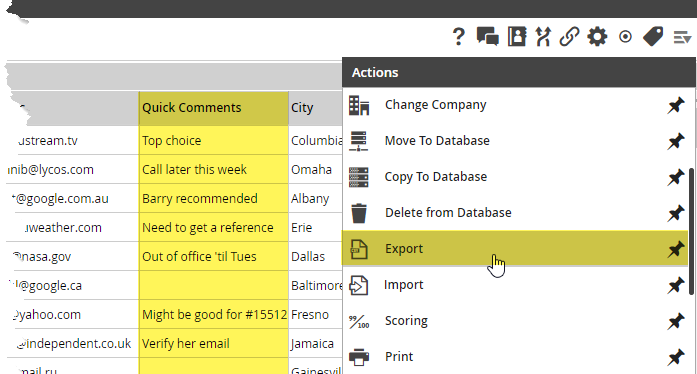Click the Change Company building icon

[x=359, y=105]
